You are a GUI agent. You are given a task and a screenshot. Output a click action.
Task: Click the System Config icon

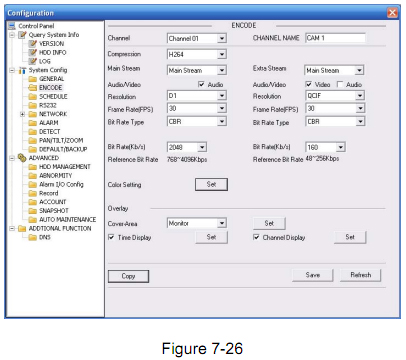coord(22,70)
